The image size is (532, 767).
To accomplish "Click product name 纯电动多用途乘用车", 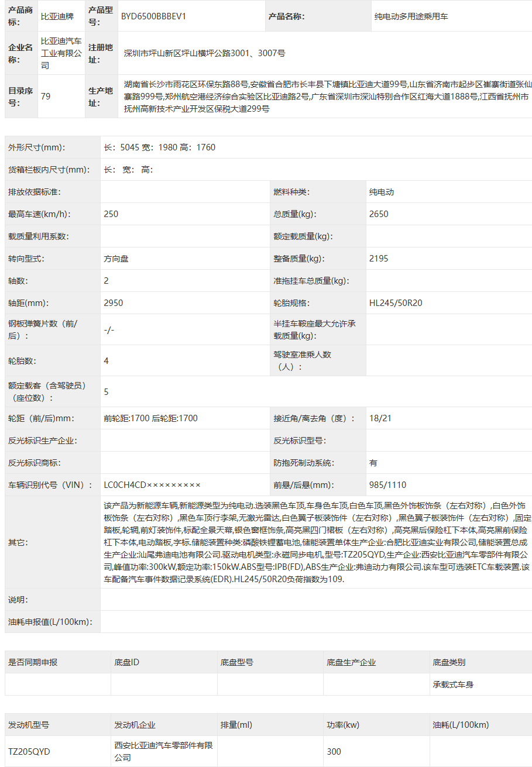I will pyautogui.click(x=411, y=16).
